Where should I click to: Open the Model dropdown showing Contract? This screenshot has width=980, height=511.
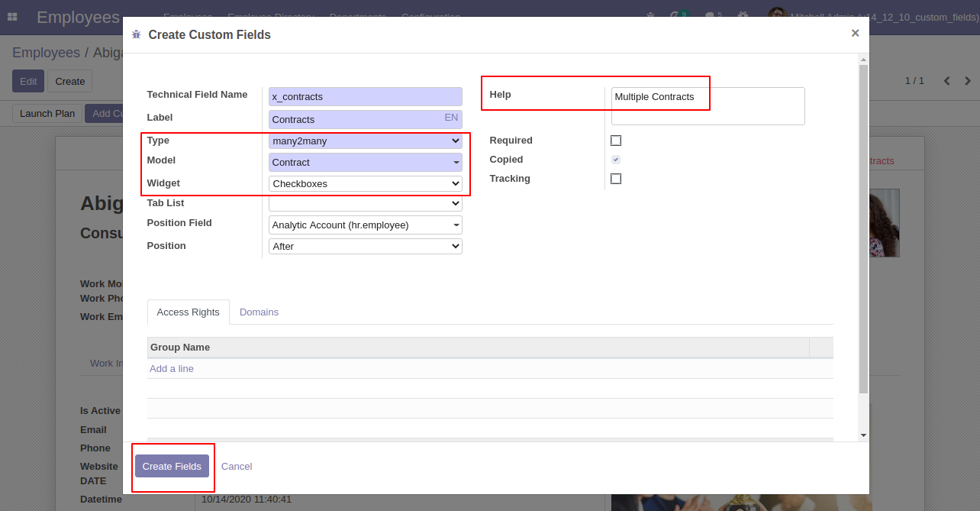pos(366,162)
